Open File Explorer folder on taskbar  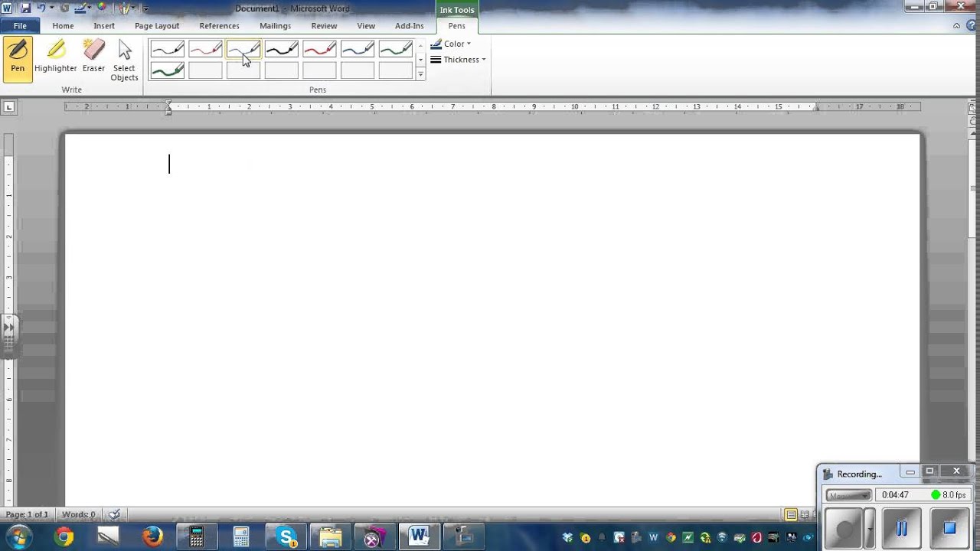click(330, 537)
